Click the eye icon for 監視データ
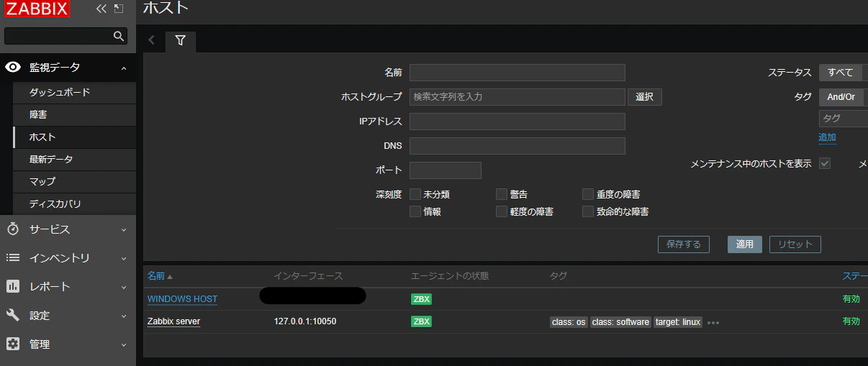This screenshot has height=366, width=868. [13, 67]
